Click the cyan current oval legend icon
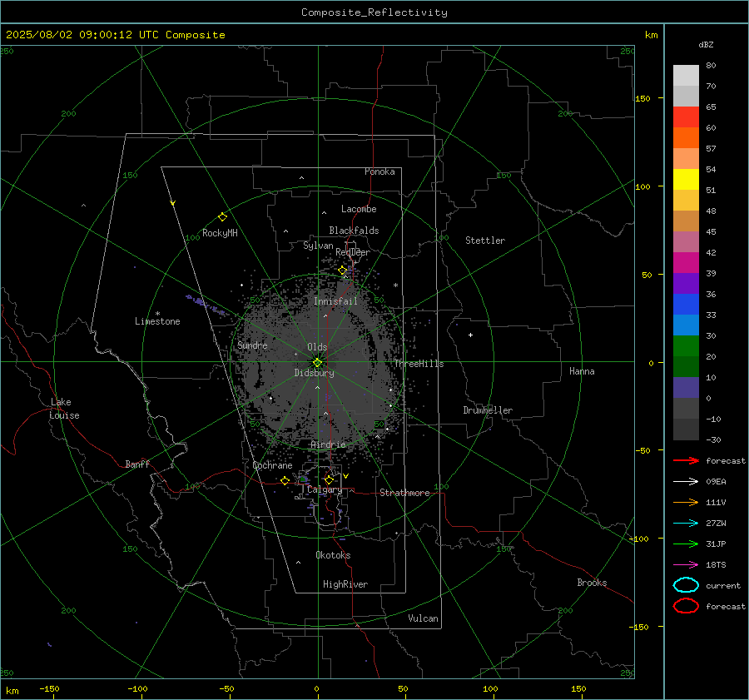The height and width of the screenshot is (700, 749). click(686, 585)
